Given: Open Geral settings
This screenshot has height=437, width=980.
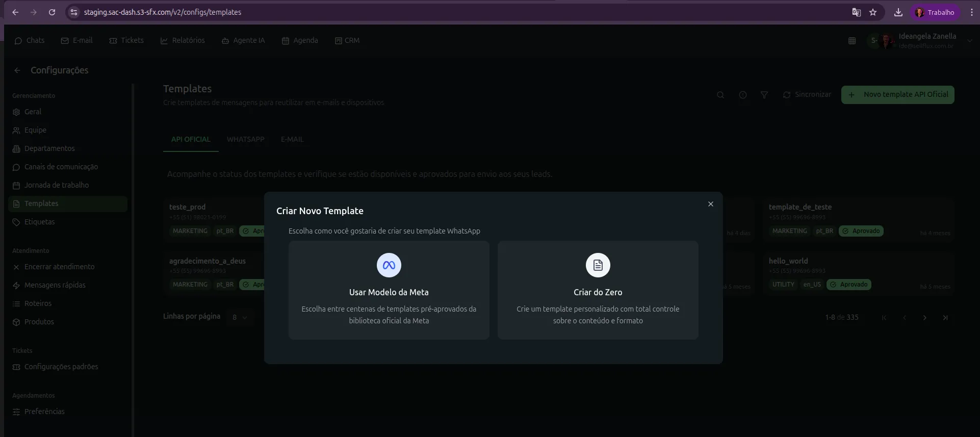Looking at the screenshot, I should [x=68, y=112].
